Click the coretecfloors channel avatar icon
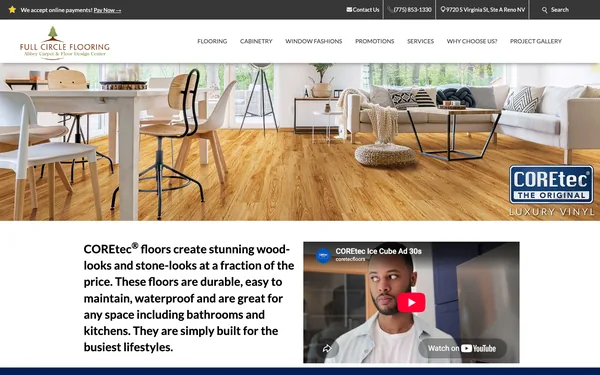The height and width of the screenshot is (375, 600). click(323, 255)
